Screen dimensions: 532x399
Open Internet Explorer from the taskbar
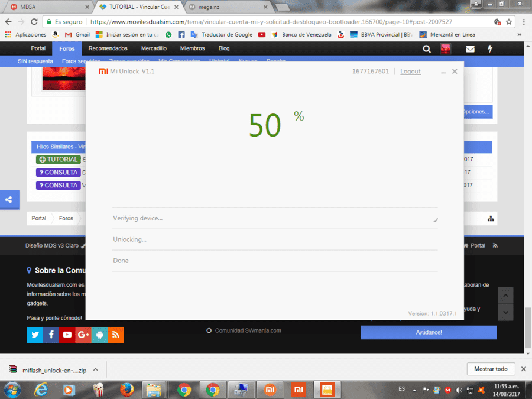[x=41, y=390]
